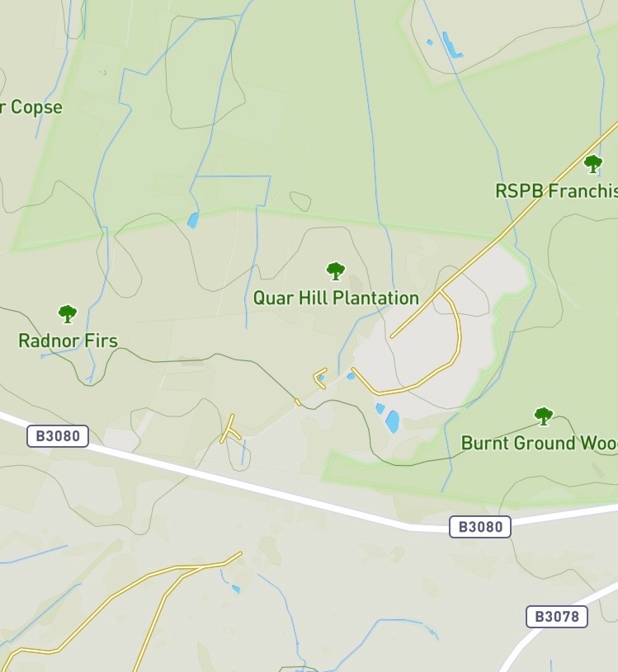
Task: Click the B3078 road badge
Action: [x=557, y=616]
